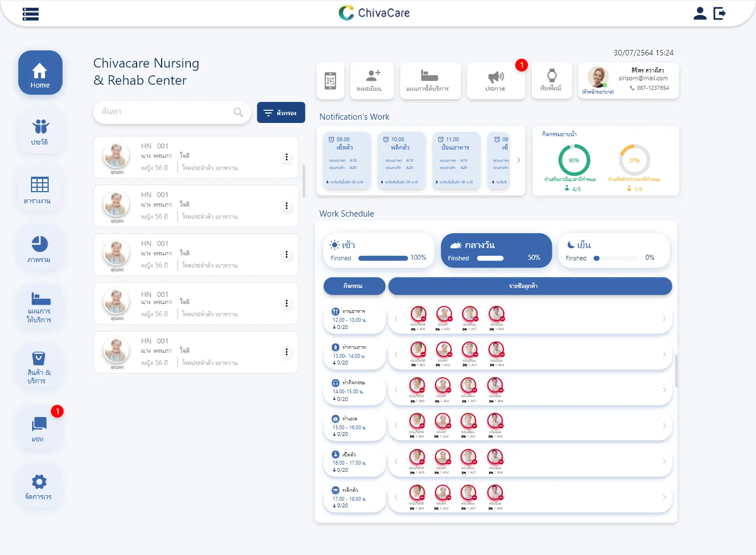Select the morning shift tab

[x=379, y=250]
